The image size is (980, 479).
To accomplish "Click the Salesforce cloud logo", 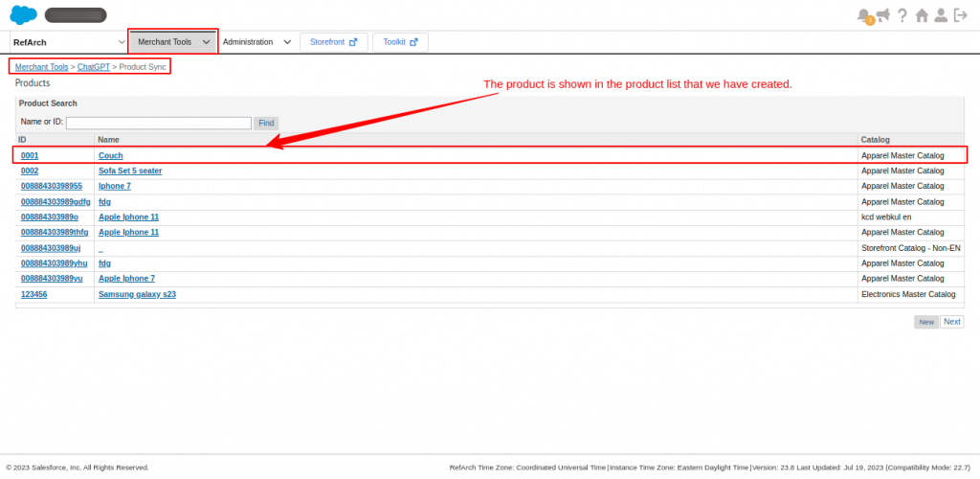I will (x=23, y=15).
